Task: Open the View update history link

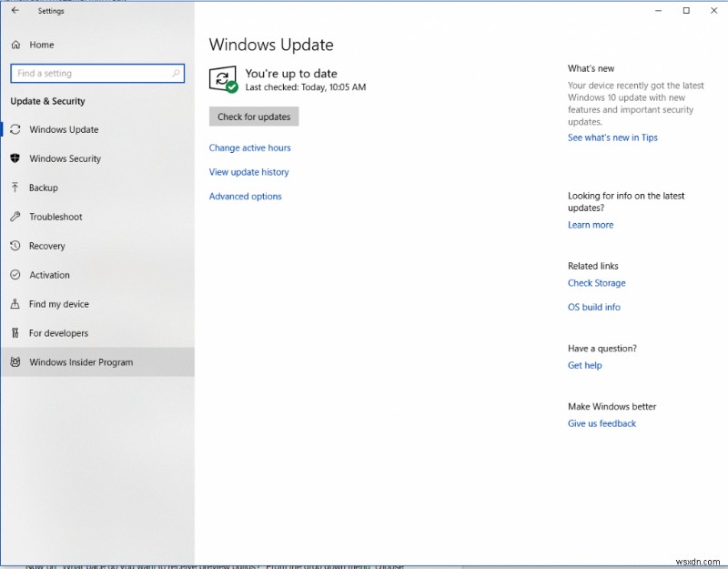Action: [248, 172]
